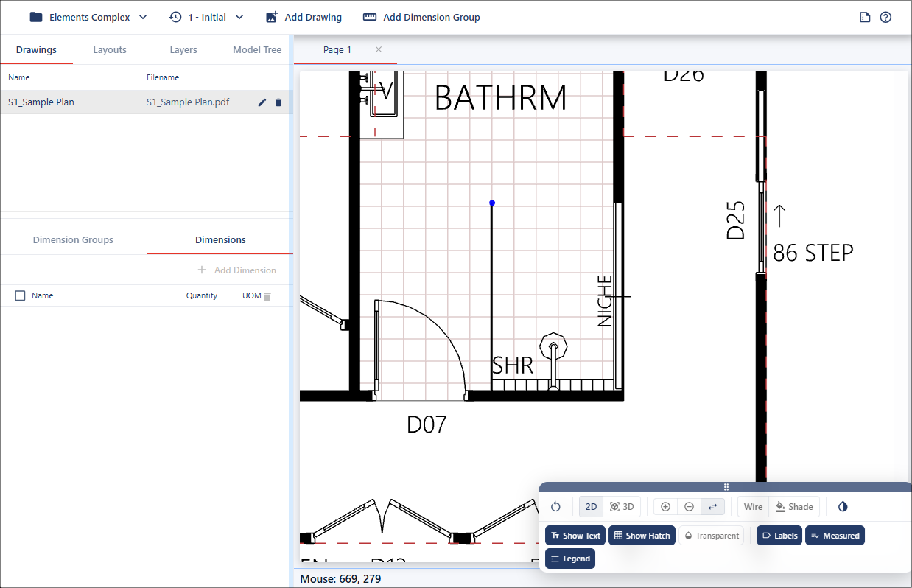
Task: Select the S1_Sample Plan drawing row
Action: [x=145, y=102]
